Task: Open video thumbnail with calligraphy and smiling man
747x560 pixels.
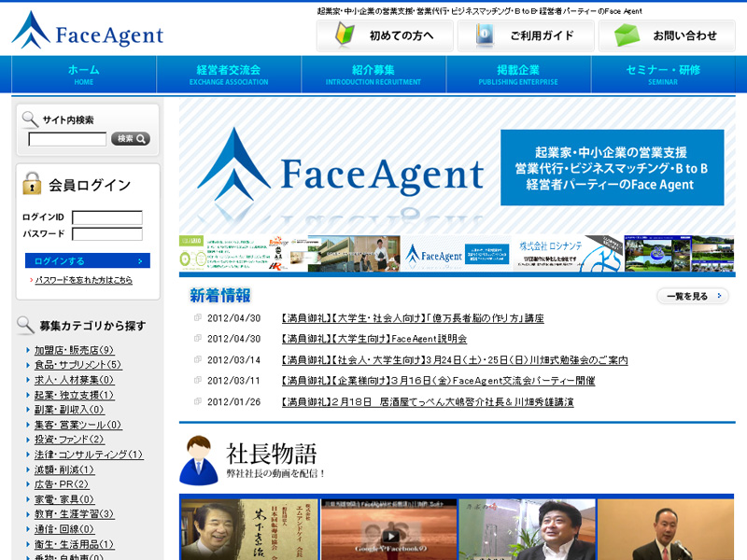Action: coord(249,529)
